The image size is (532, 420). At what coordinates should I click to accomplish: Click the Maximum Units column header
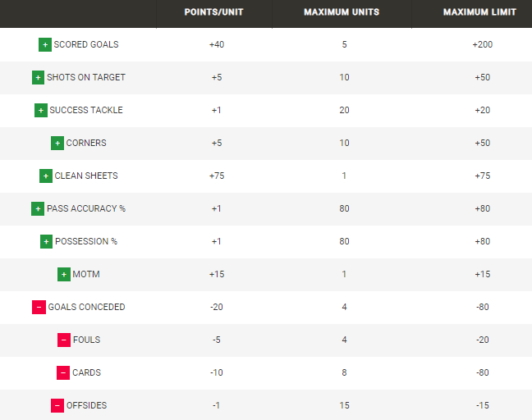point(344,12)
